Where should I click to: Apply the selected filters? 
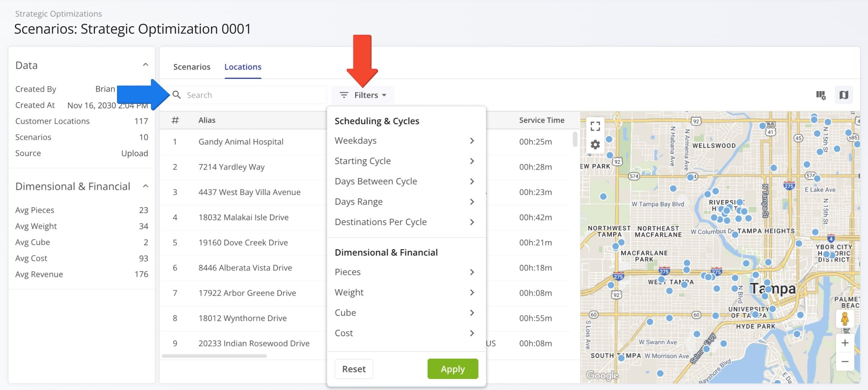[x=452, y=369]
